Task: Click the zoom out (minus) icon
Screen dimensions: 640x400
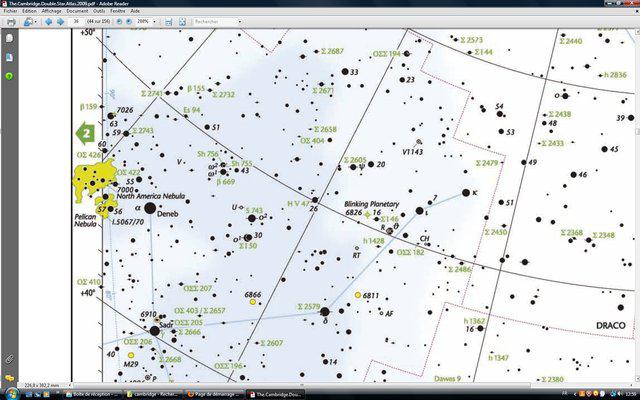Action: pos(119,21)
